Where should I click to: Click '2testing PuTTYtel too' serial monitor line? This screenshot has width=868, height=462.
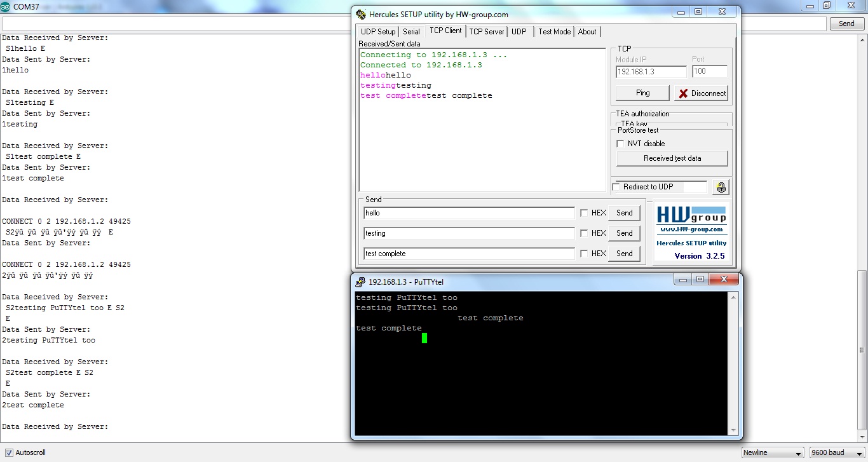coord(49,340)
